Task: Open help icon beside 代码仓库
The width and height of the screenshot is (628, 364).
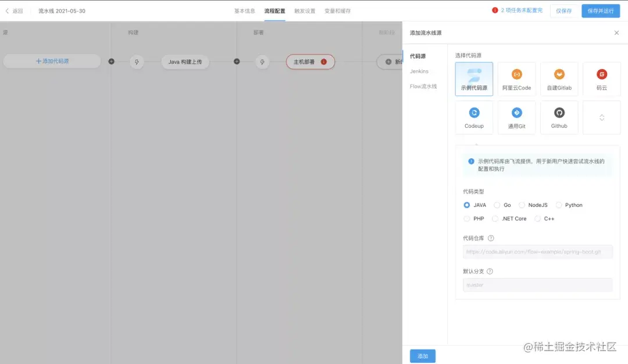Action: pos(491,238)
